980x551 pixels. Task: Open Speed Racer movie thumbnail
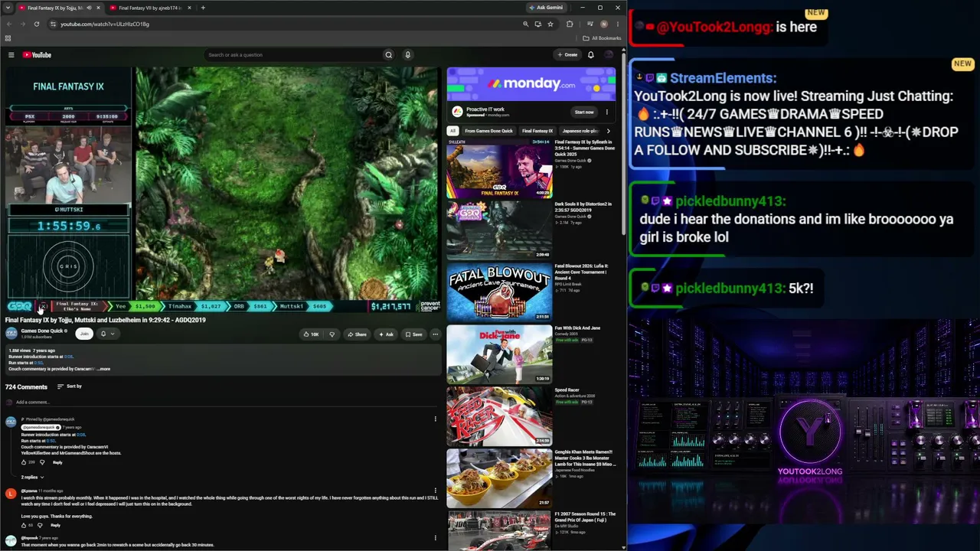pyautogui.click(x=499, y=416)
